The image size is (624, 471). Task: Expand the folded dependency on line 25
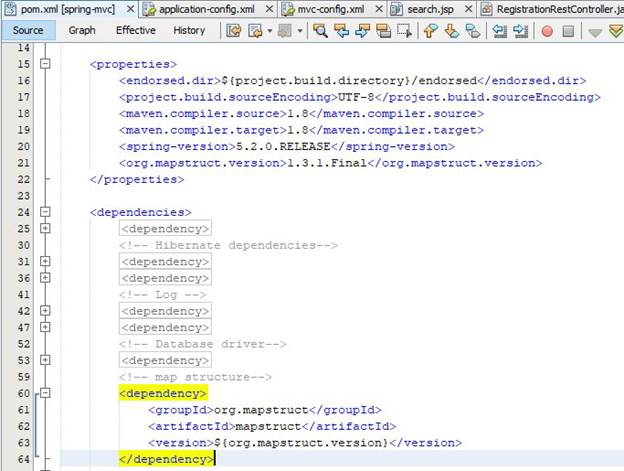point(45,228)
